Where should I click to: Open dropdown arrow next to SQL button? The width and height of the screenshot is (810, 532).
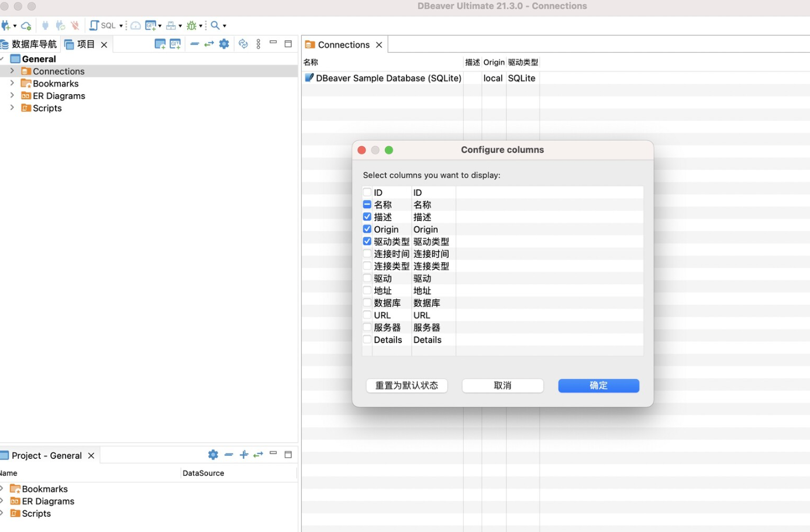pyautogui.click(x=121, y=26)
